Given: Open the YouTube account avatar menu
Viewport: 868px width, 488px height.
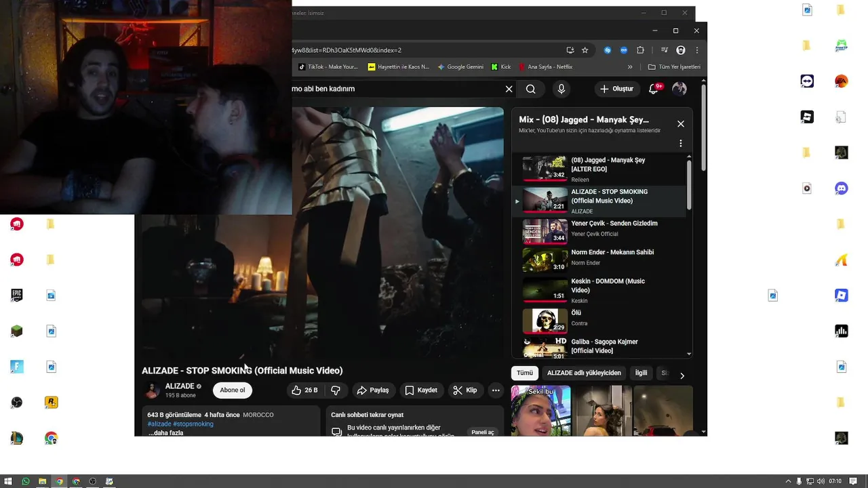Looking at the screenshot, I should [x=679, y=89].
